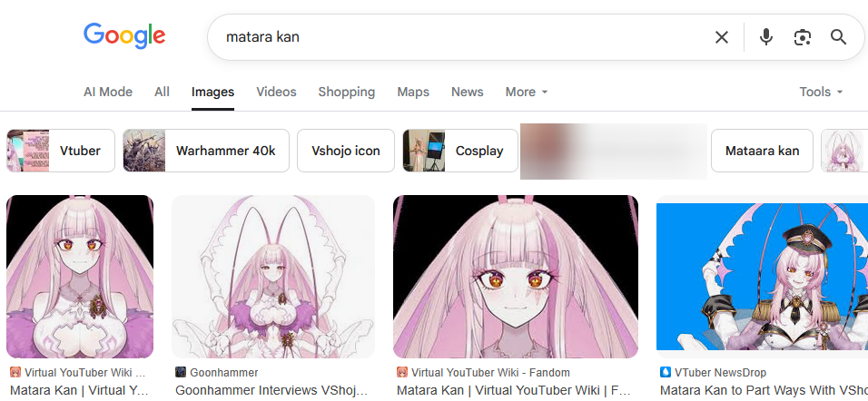Open Goonhammer Interviews VShojo result link
The width and height of the screenshot is (868, 401).
click(x=271, y=390)
